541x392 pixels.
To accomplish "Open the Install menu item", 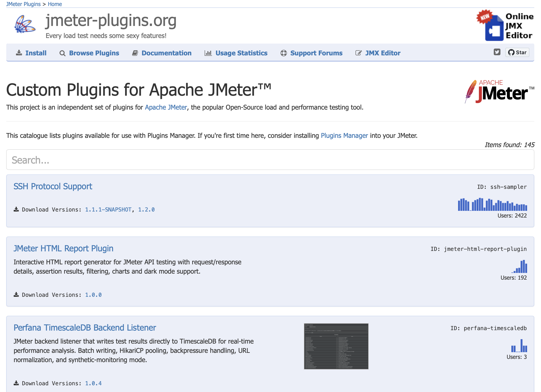I will coord(36,53).
